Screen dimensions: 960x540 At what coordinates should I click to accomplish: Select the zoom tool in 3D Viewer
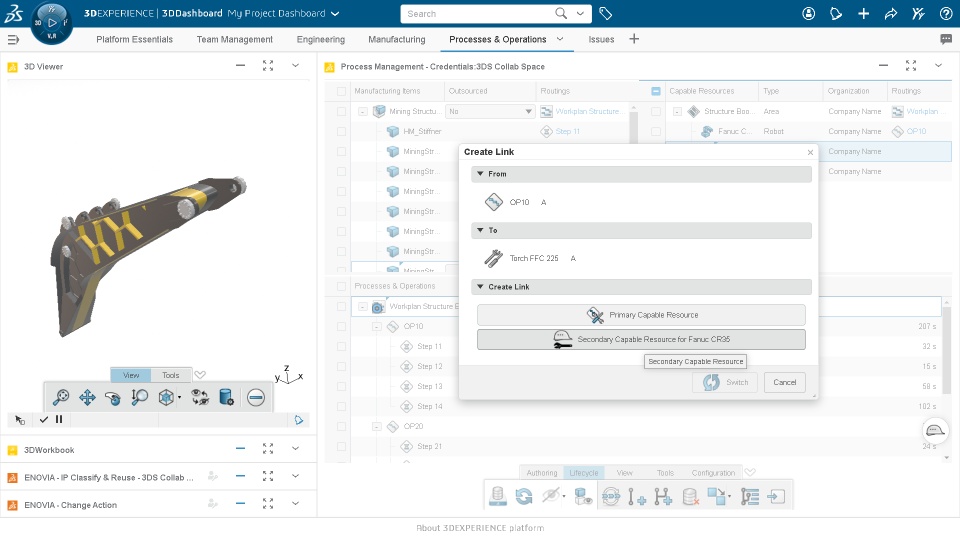tap(61, 397)
